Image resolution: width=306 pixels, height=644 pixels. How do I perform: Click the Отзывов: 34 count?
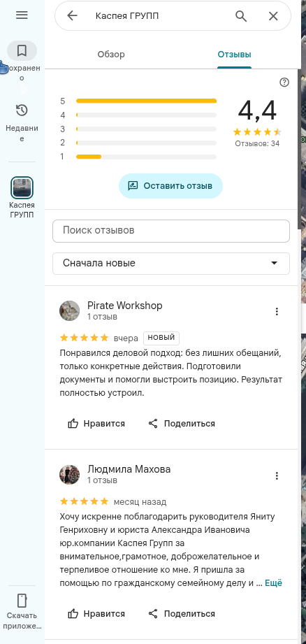[257, 144]
